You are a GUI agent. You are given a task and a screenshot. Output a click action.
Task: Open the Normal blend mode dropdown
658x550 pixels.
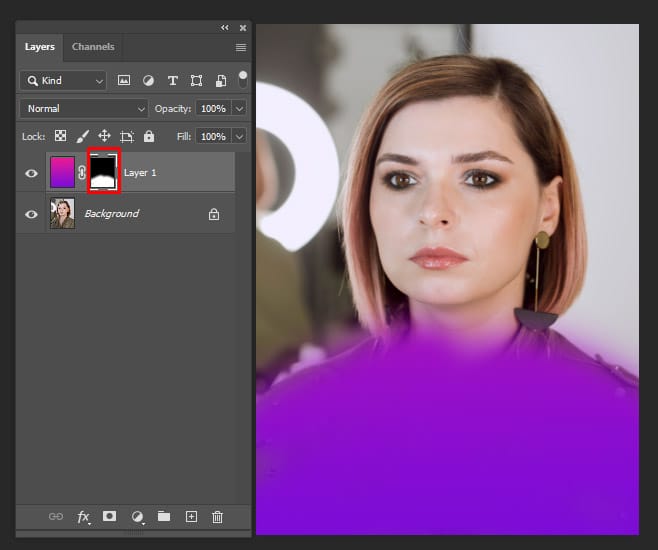[x=84, y=109]
